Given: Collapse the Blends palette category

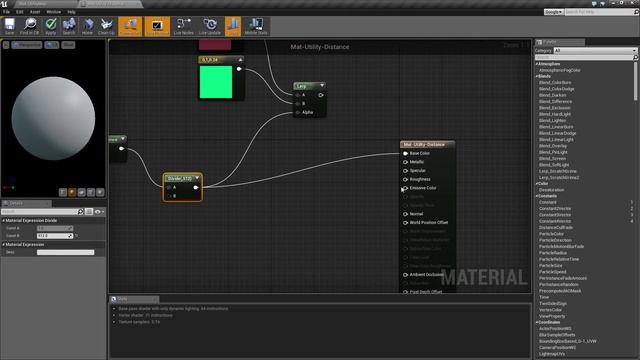Looking at the screenshot, I should (x=537, y=76).
